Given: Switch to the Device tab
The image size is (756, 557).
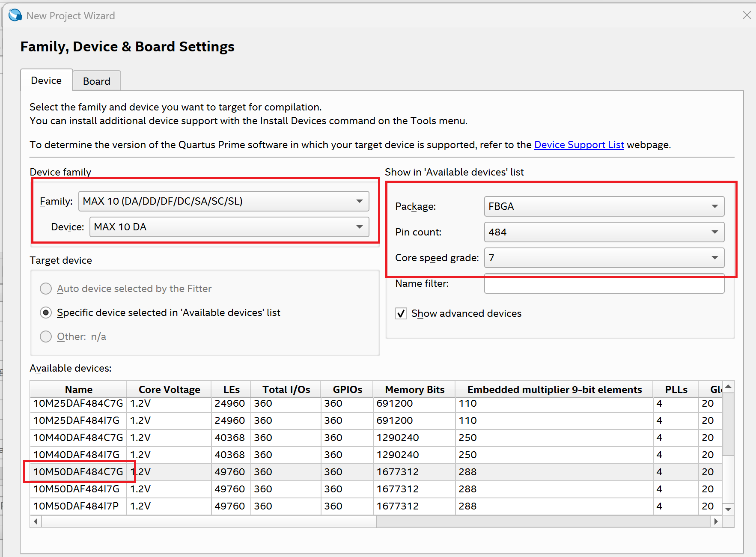Looking at the screenshot, I should coord(46,80).
